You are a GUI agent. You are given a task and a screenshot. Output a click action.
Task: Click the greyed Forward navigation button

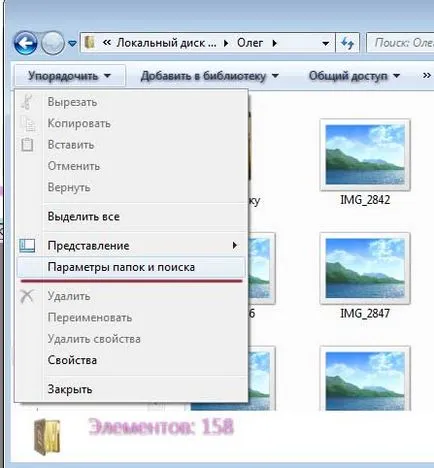pyautogui.click(x=53, y=43)
